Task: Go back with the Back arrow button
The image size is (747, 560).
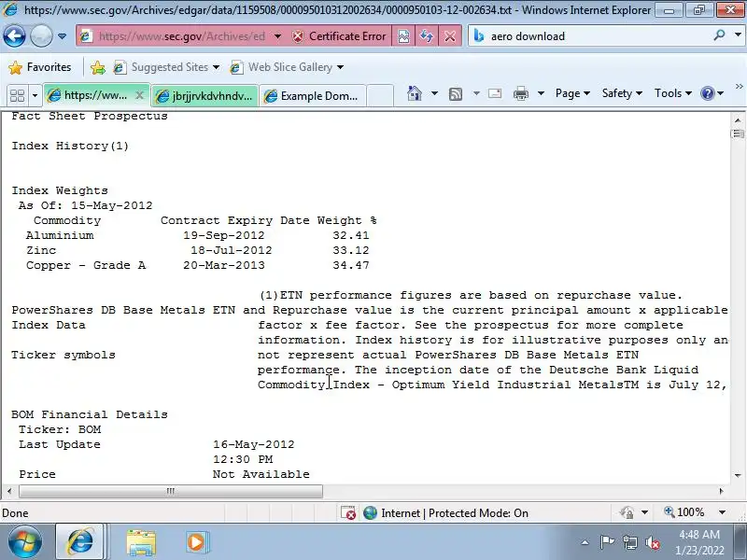Action: pyautogui.click(x=14, y=35)
